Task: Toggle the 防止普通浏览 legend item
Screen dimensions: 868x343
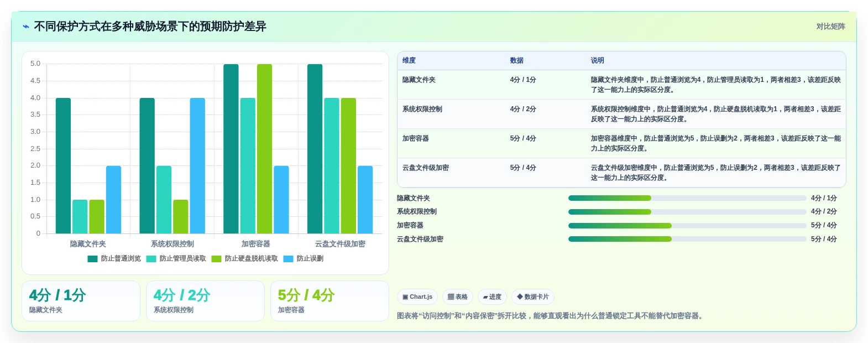Action: [114, 258]
